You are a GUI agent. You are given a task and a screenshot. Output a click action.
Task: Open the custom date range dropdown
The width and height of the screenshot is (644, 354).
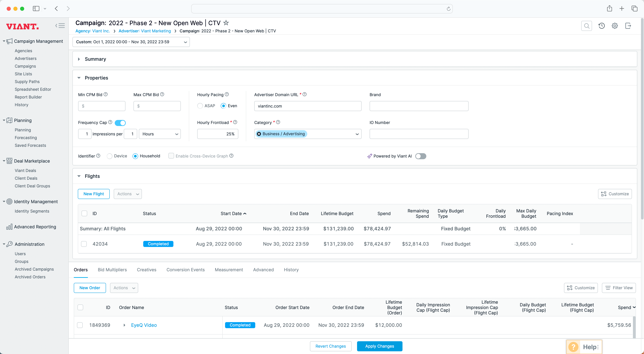(131, 42)
